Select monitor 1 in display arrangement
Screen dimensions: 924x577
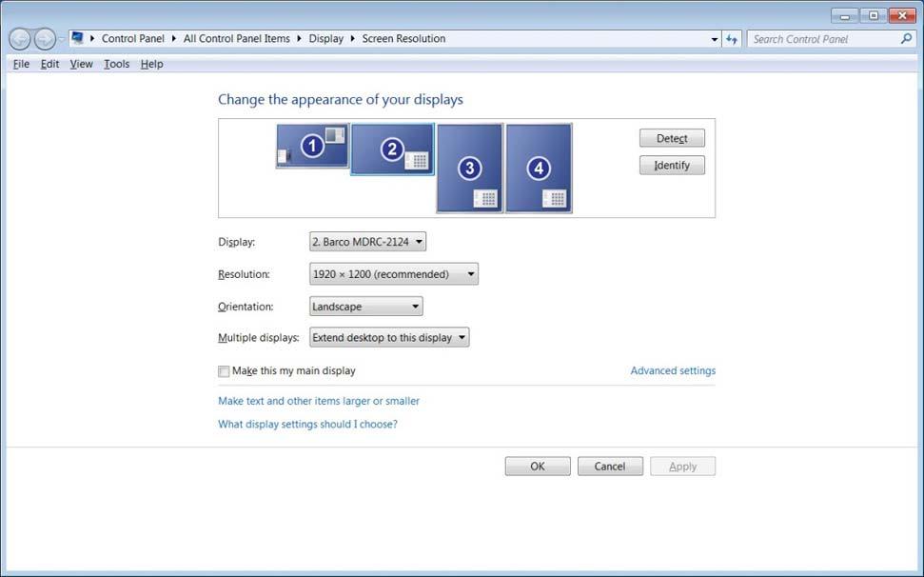312,146
